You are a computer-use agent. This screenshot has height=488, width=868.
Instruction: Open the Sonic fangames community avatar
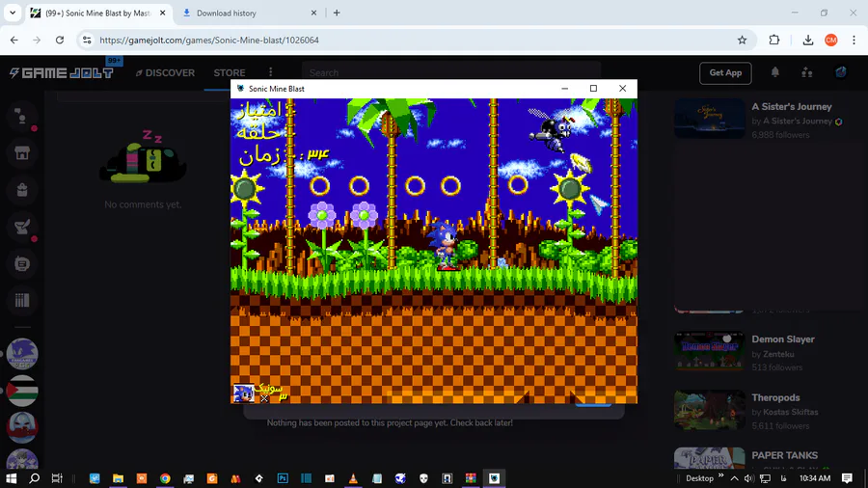coord(22,354)
